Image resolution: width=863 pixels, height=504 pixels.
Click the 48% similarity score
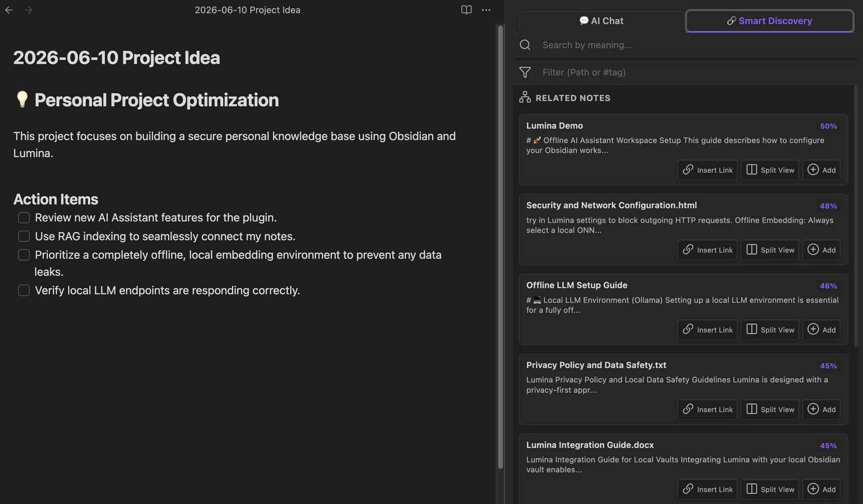pos(828,206)
